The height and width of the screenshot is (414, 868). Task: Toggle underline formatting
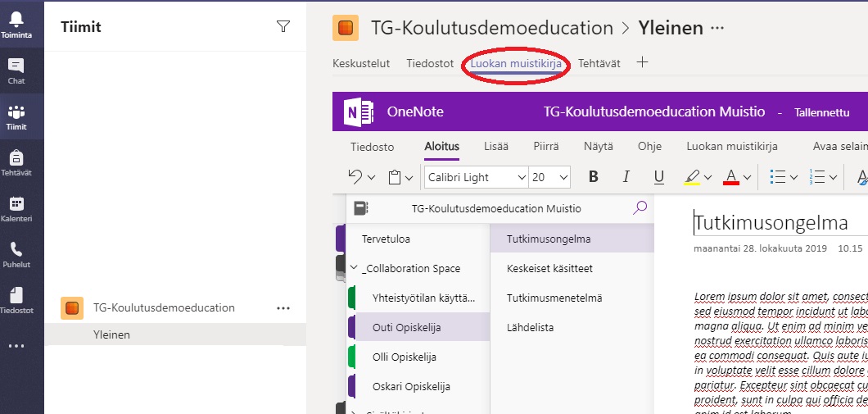(x=658, y=177)
